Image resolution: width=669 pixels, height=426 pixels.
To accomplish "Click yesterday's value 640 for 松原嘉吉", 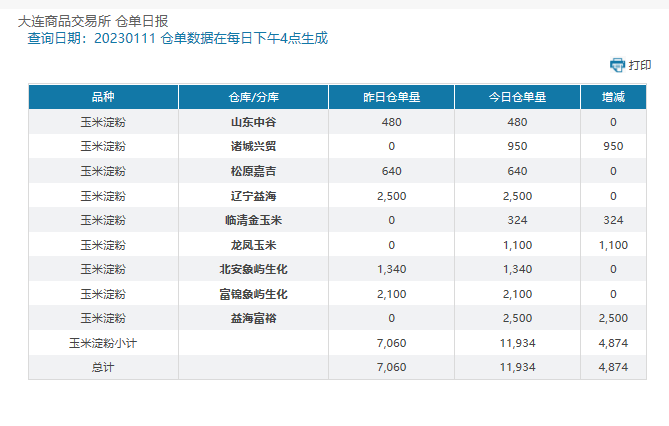I will coord(391,171).
